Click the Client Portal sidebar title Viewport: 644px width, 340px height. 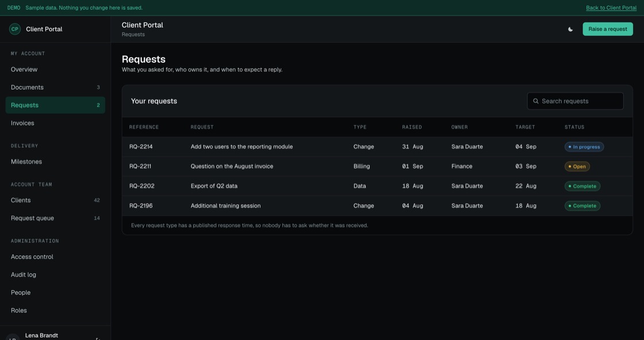[44, 29]
